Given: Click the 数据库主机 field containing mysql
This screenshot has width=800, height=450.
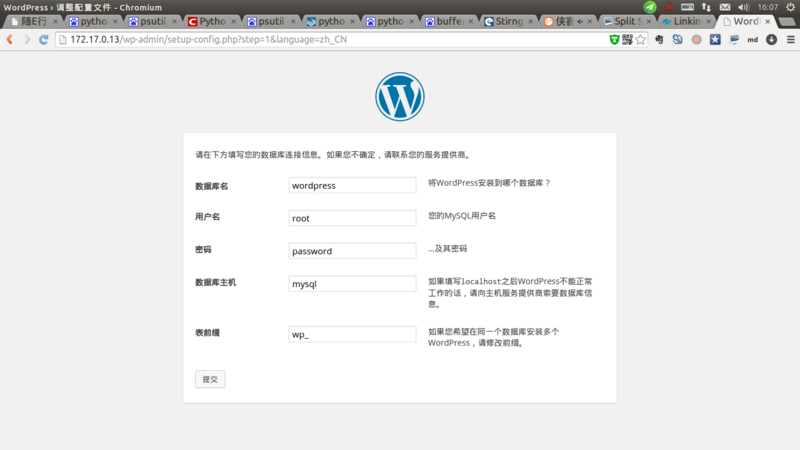Looking at the screenshot, I should click(352, 284).
